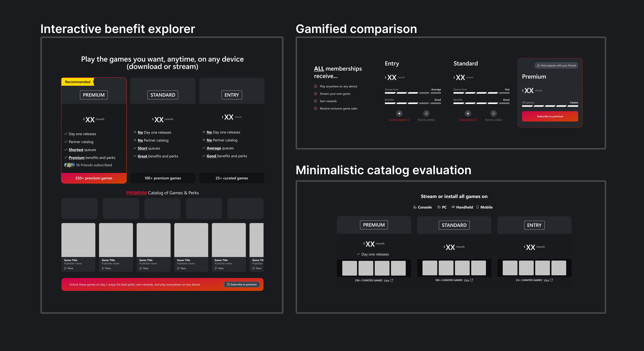The image size is (644, 351).
Task: Click the friends' avatars beside 16 Friends subscribed
Action: tap(70, 165)
